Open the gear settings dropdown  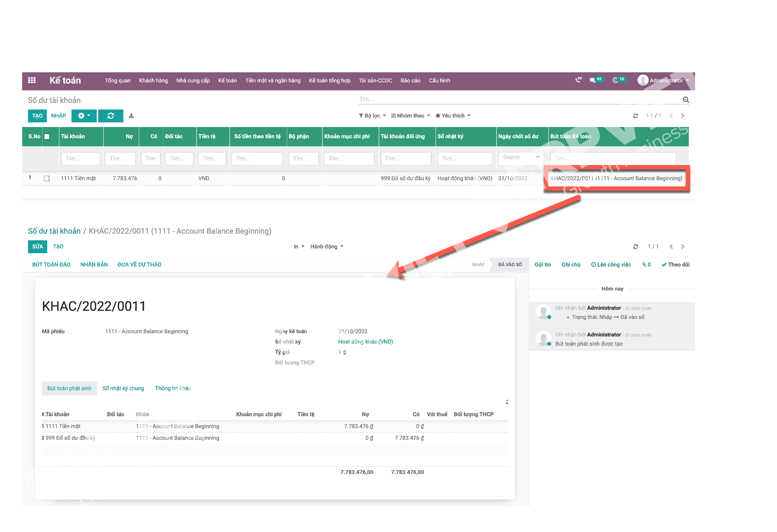pos(84,116)
